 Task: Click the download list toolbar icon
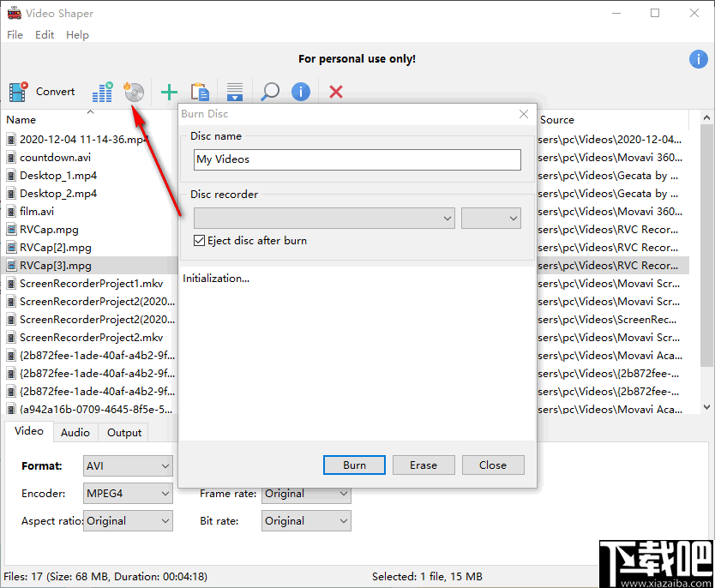tap(235, 92)
